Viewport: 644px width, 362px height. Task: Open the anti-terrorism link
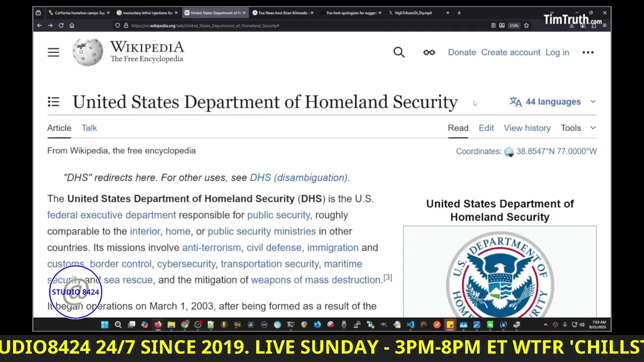pos(211,247)
